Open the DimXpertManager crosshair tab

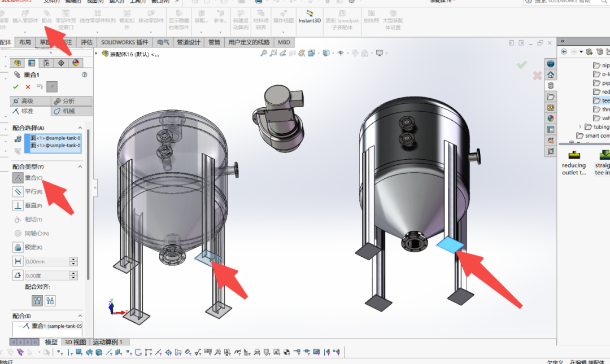click(61, 63)
